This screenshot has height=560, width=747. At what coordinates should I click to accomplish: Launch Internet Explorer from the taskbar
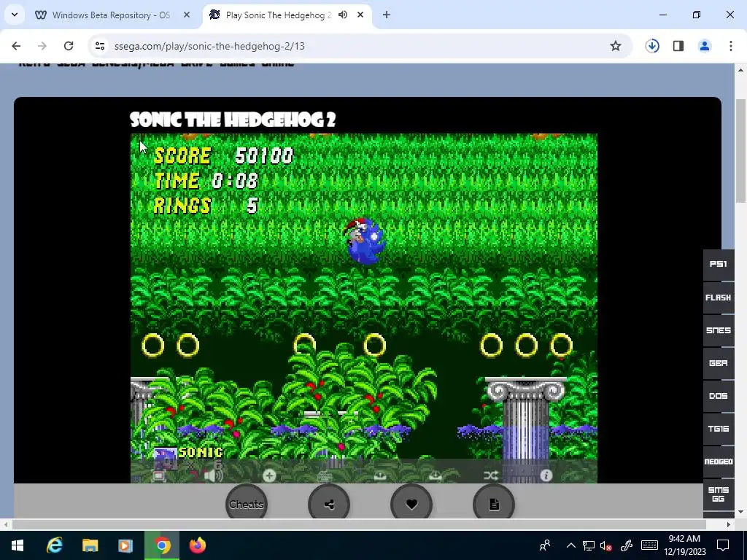[54, 545]
